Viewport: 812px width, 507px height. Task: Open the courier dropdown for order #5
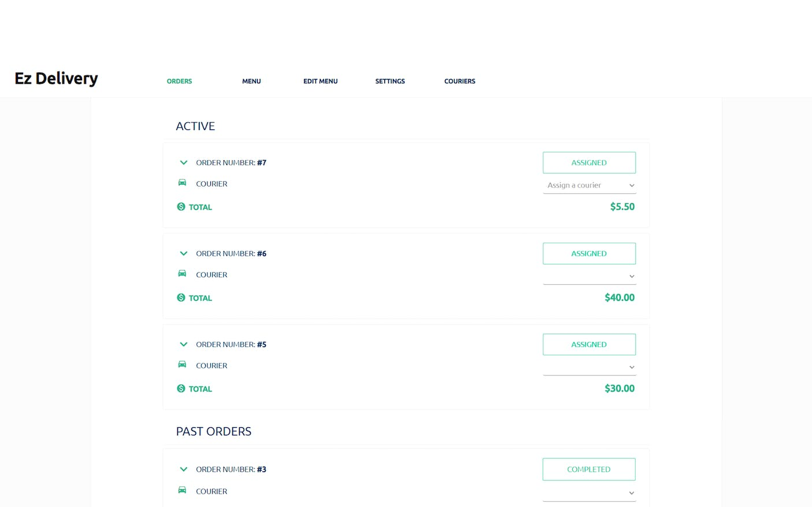(x=589, y=367)
